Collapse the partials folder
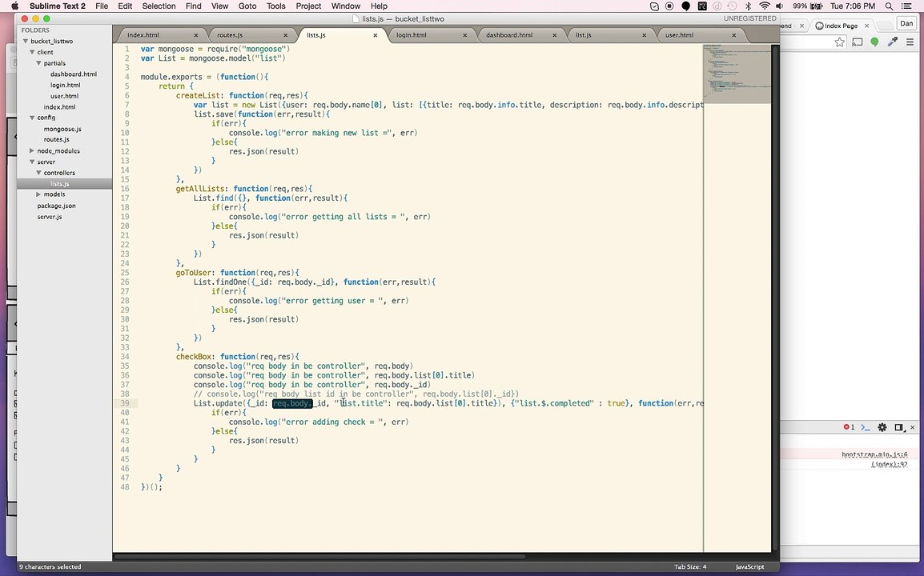This screenshot has width=924, height=576. tap(38, 63)
